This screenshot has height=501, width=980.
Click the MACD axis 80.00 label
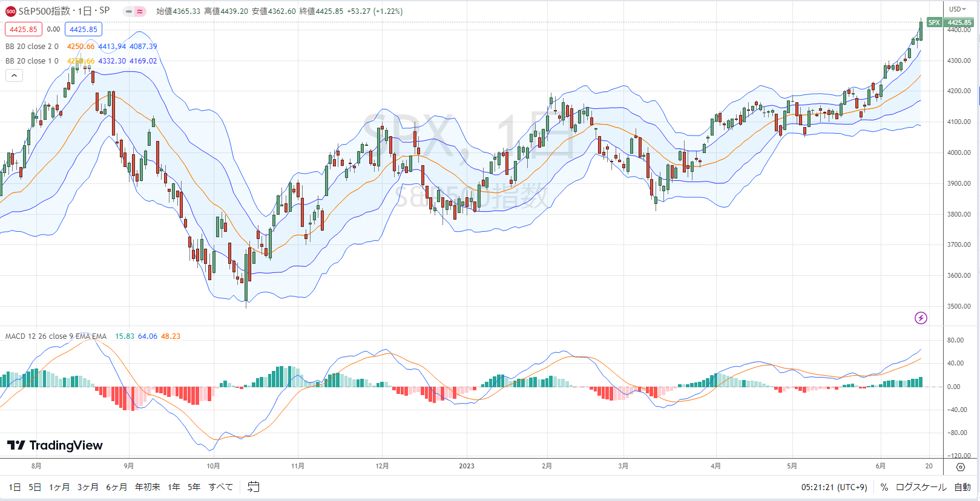[x=955, y=340]
